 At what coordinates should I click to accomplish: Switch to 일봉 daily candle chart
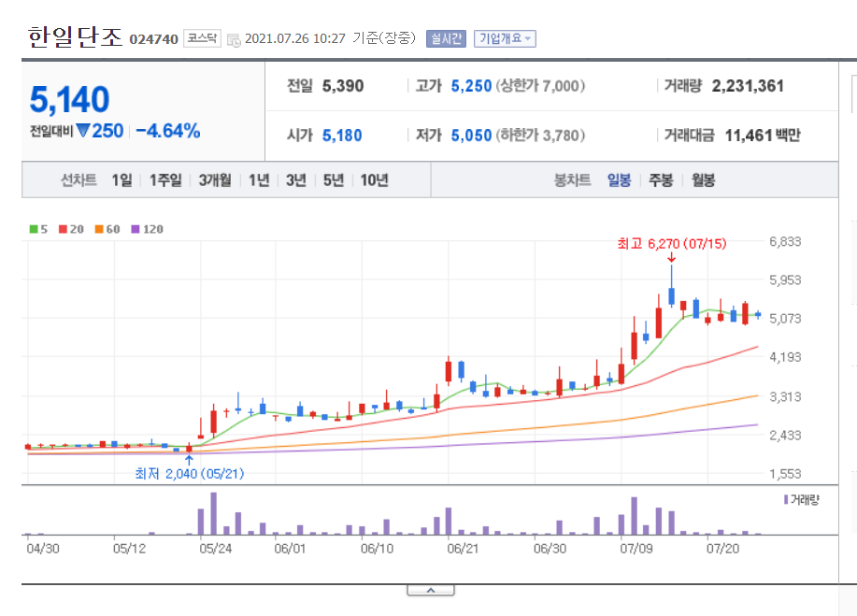tap(619, 179)
